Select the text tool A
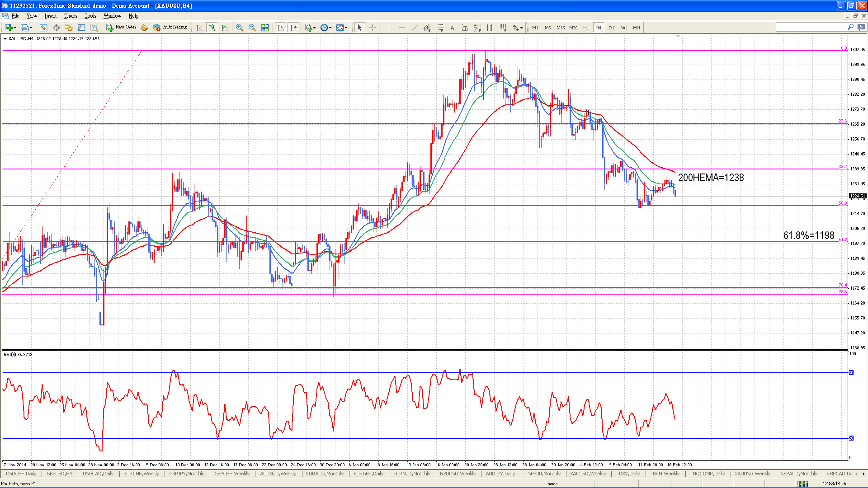This screenshot has height=488, width=868. (452, 28)
